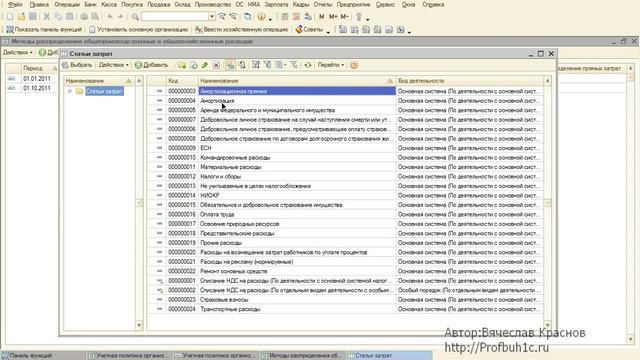Click the green Добавить button
The height and width of the screenshot is (360, 640).
coord(151,65)
